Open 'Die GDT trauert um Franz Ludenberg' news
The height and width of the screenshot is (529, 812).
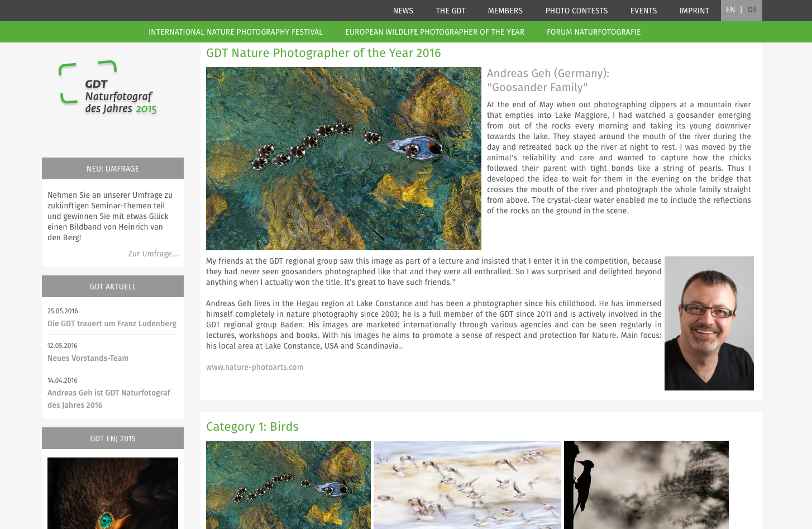[112, 323]
